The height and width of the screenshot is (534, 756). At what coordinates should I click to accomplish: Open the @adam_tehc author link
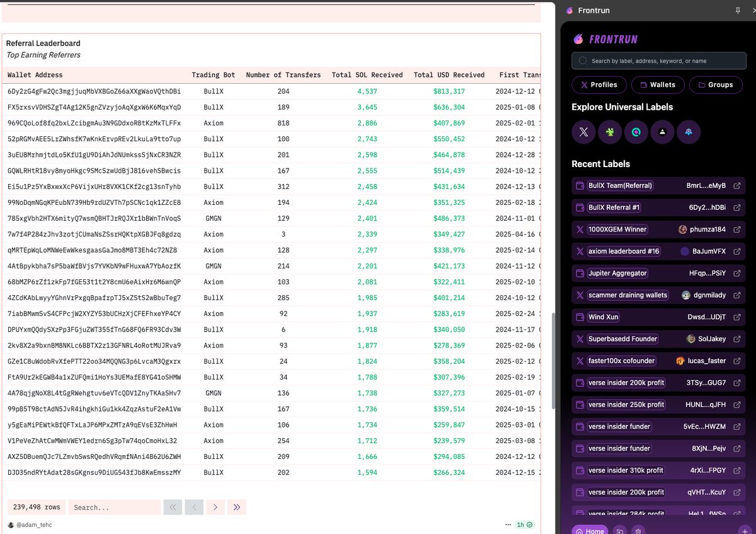tap(35, 525)
